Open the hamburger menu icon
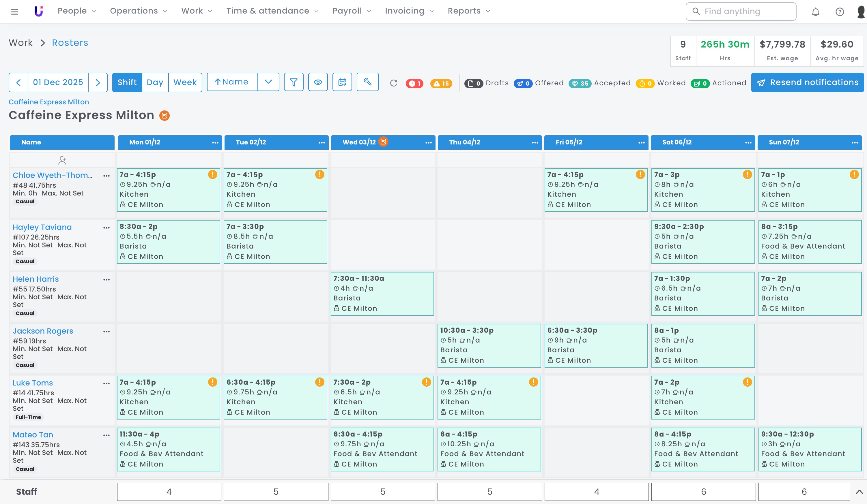This screenshot has height=504, width=867. pos(14,12)
